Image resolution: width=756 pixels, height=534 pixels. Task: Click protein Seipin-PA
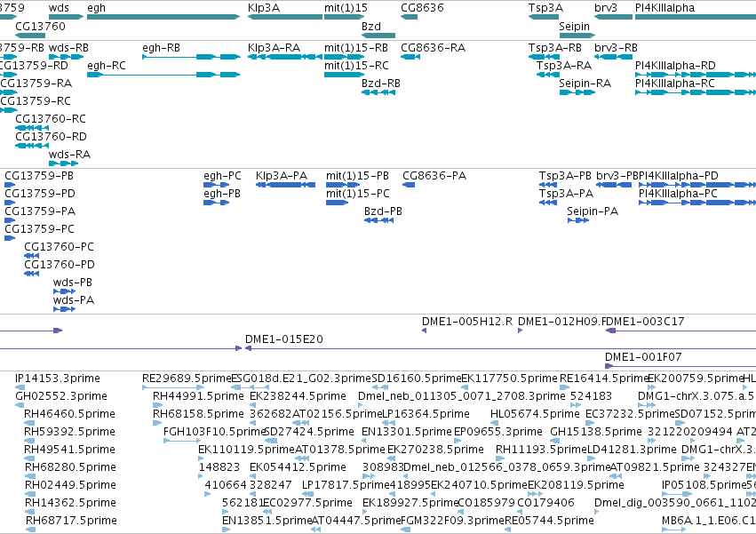[x=593, y=211]
